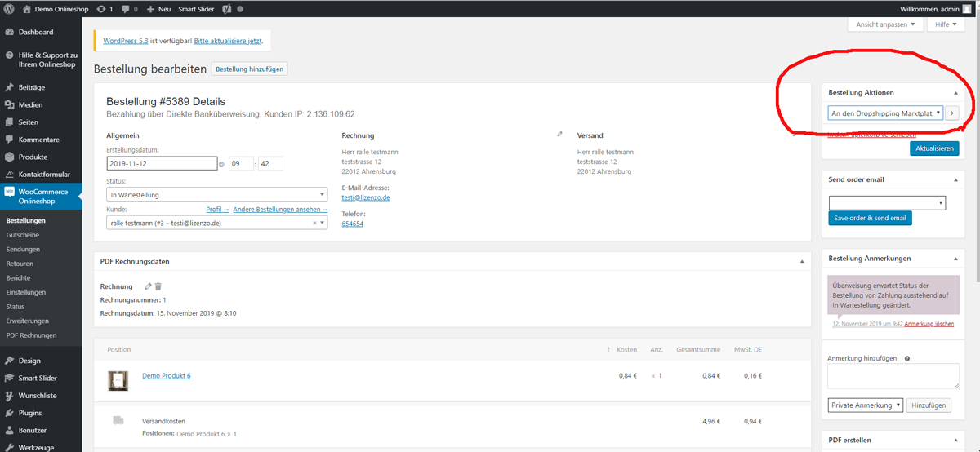The image size is (980, 452).
Task: Delete note via Anmerkung löschen
Action: [x=929, y=324]
